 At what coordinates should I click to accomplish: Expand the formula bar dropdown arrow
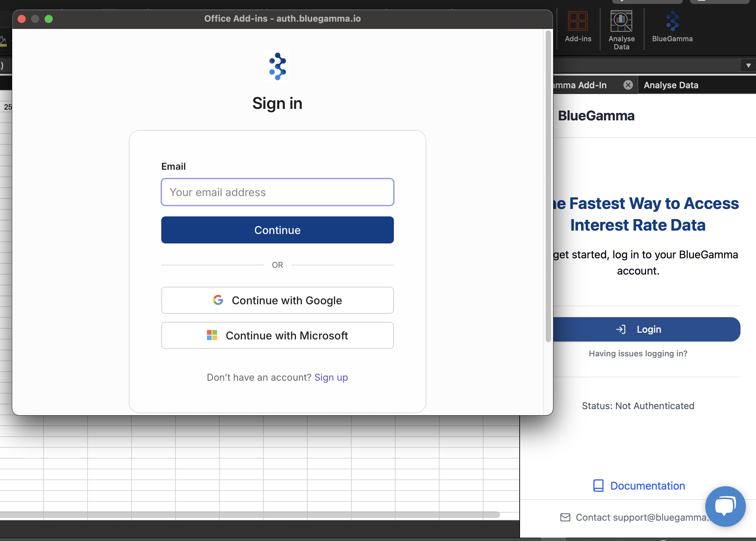point(748,66)
